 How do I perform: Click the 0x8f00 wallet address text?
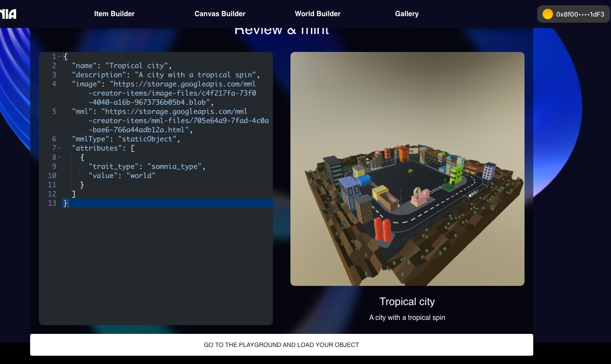[x=580, y=14]
